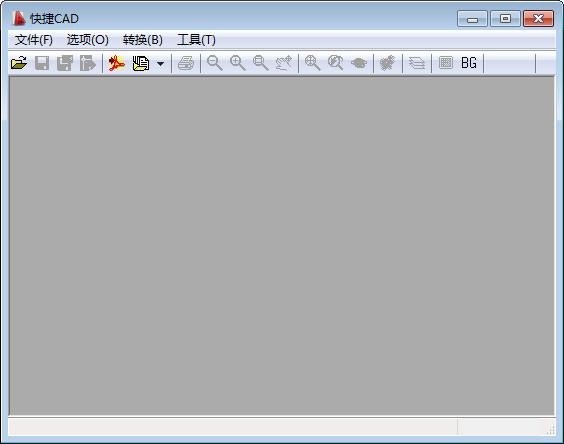
Task: Open the 转换(B) menu
Action: [x=142, y=40]
